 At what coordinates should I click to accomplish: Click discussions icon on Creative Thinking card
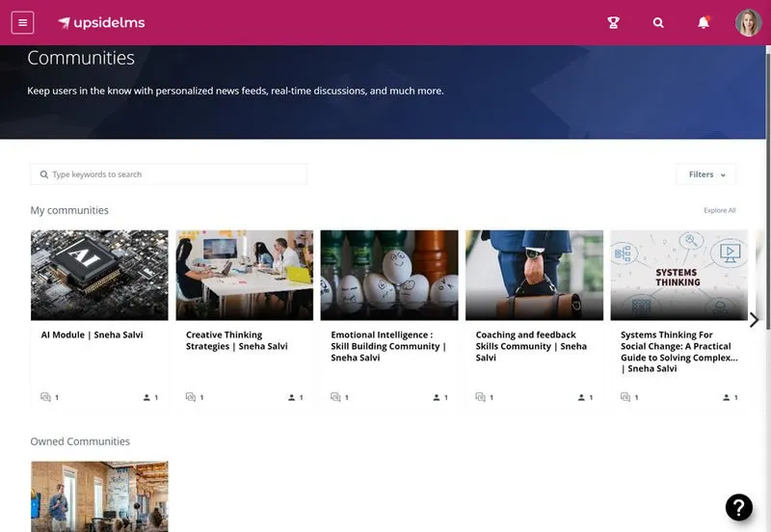point(191,397)
